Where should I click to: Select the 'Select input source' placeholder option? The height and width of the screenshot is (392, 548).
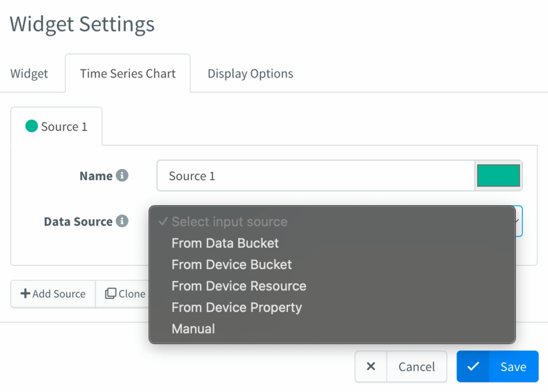tap(332, 221)
